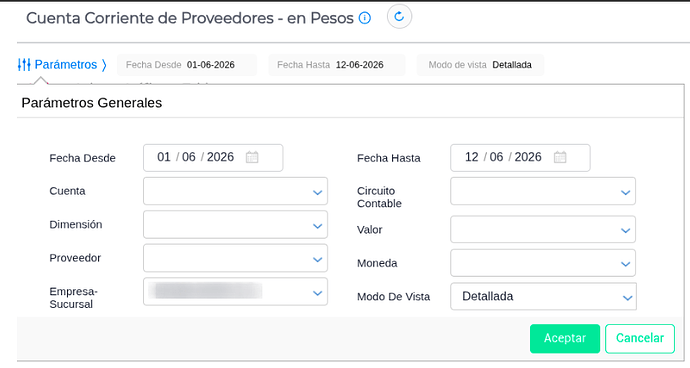
Task: Expand the Valor dropdown
Action: 543,229
